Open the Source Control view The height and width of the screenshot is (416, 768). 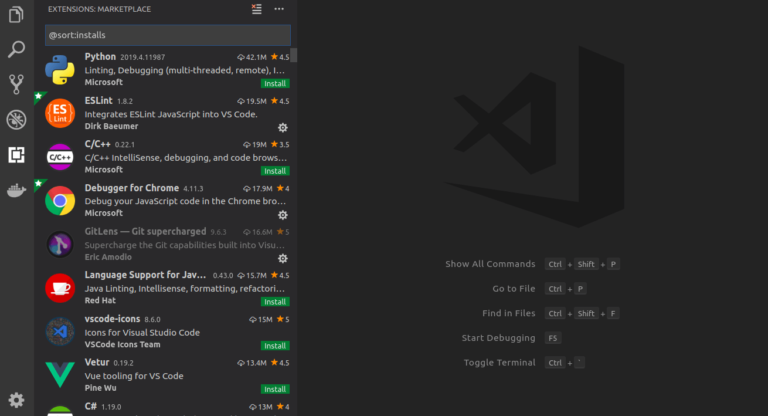[x=16, y=84]
